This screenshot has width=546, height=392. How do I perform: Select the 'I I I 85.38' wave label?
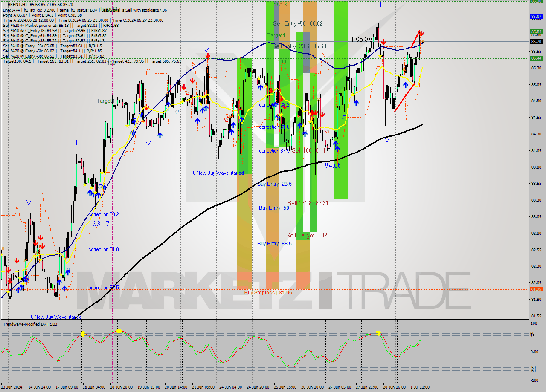point(359,39)
